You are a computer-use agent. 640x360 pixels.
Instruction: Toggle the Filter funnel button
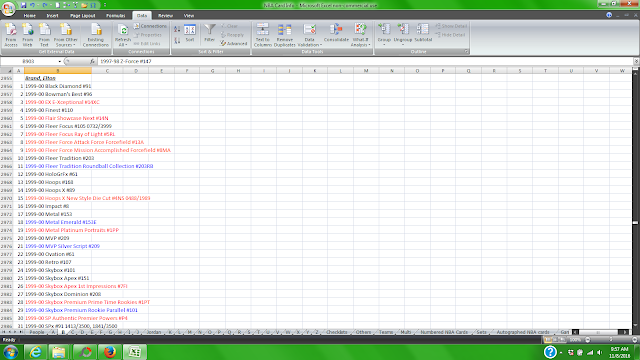point(209,33)
